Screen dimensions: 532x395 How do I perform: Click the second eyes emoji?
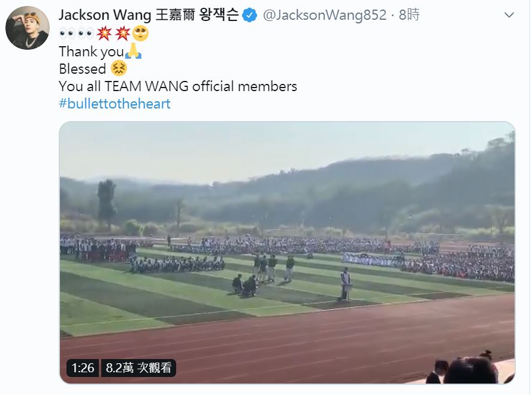[86, 33]
